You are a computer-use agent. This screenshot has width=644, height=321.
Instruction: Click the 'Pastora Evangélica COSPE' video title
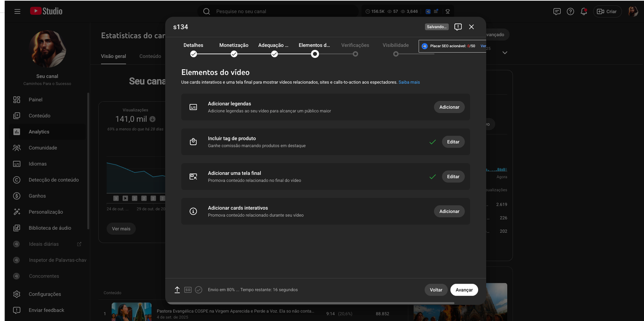(x=235, y=311)
